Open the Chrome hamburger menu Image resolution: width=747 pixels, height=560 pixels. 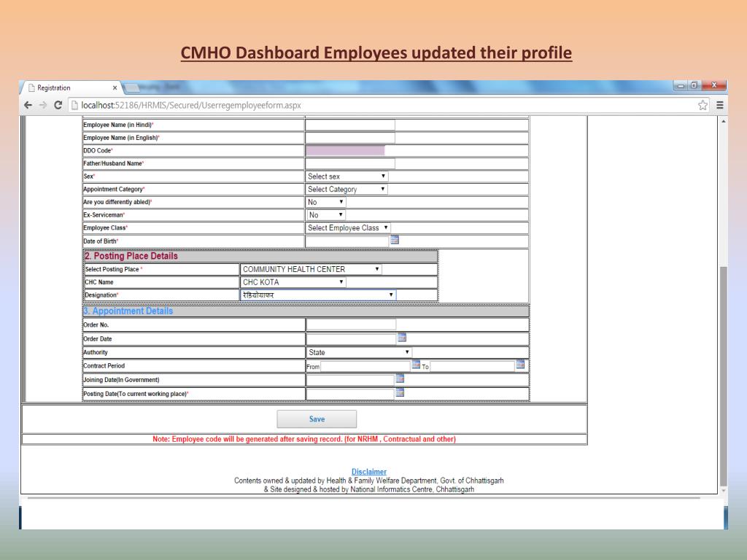pyautogui.click(x=720, y=105)
